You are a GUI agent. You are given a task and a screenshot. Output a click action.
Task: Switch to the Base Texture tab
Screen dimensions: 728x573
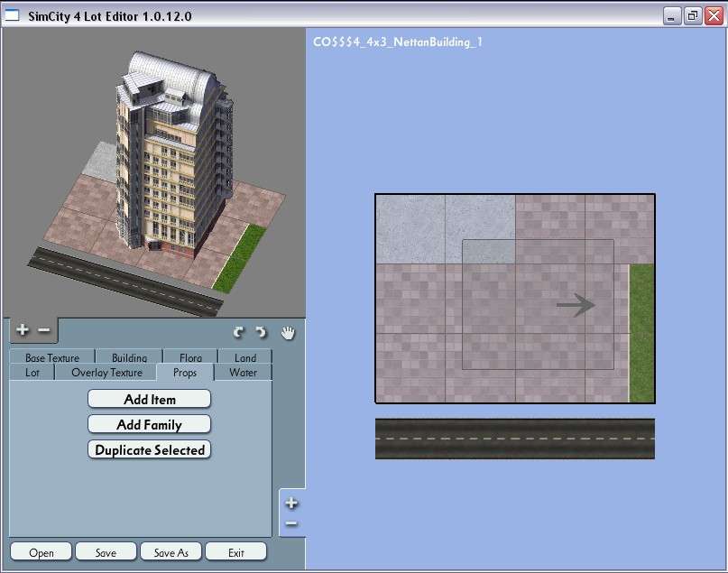pos(52,357)
